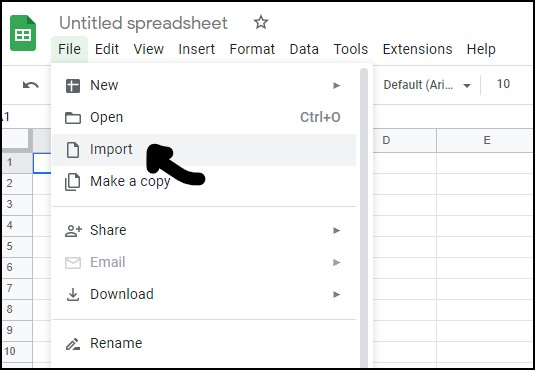The image size is (535, 370).
Task: Click the undo arrow in toolbar
Action: 31,85
